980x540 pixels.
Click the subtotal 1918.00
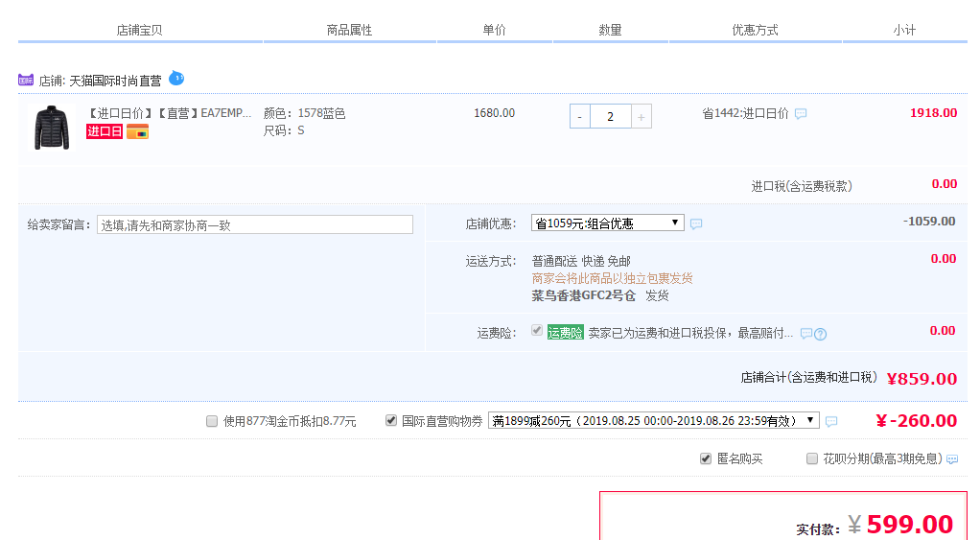(933, 113)
